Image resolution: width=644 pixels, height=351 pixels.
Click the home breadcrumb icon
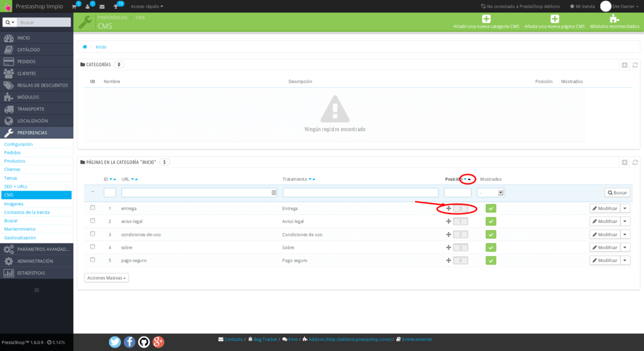(85, 47)
